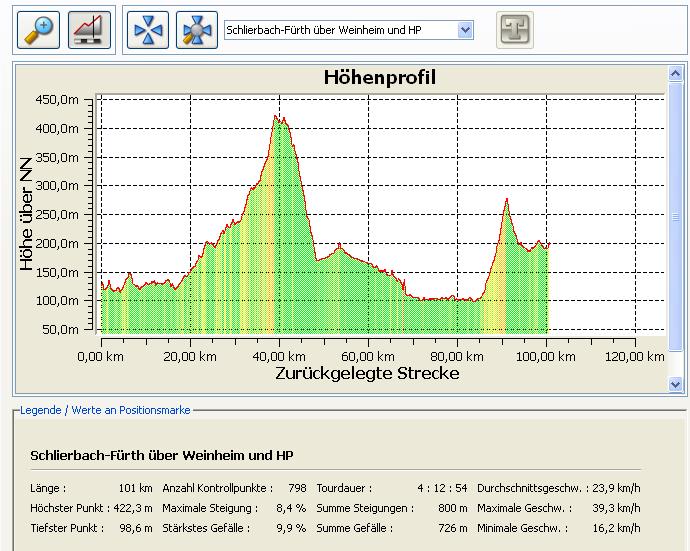Click the 'Legende / Werte an Positionsmarke' label
Viewport: 690px width, 551px height.
(105, 410)
